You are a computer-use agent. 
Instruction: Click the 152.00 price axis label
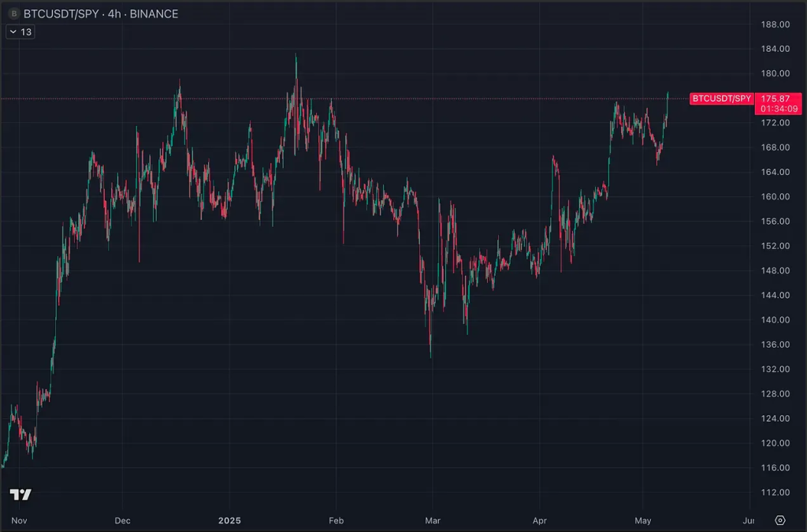[775, 246]
